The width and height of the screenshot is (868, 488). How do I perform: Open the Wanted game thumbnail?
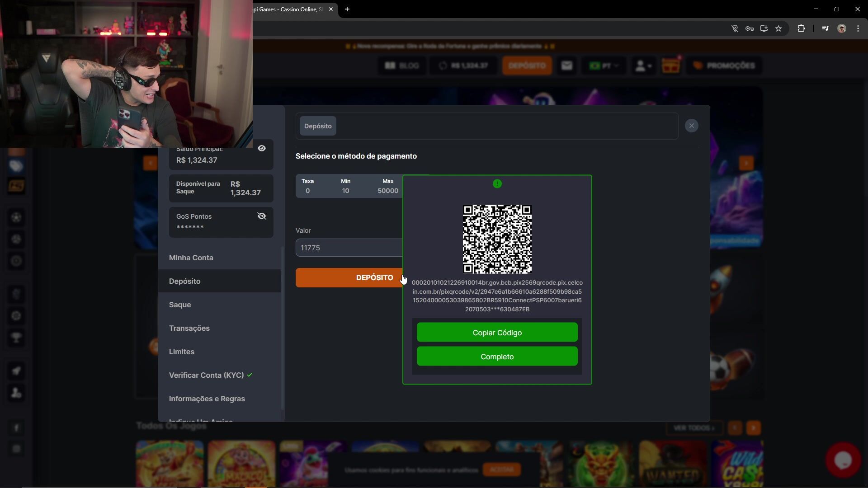point(673,464)
